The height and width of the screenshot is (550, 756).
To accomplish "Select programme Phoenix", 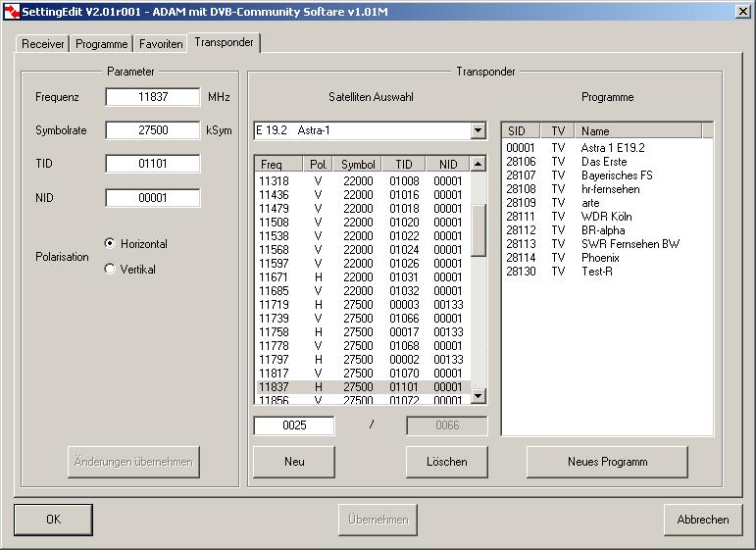I will [607, 258].
